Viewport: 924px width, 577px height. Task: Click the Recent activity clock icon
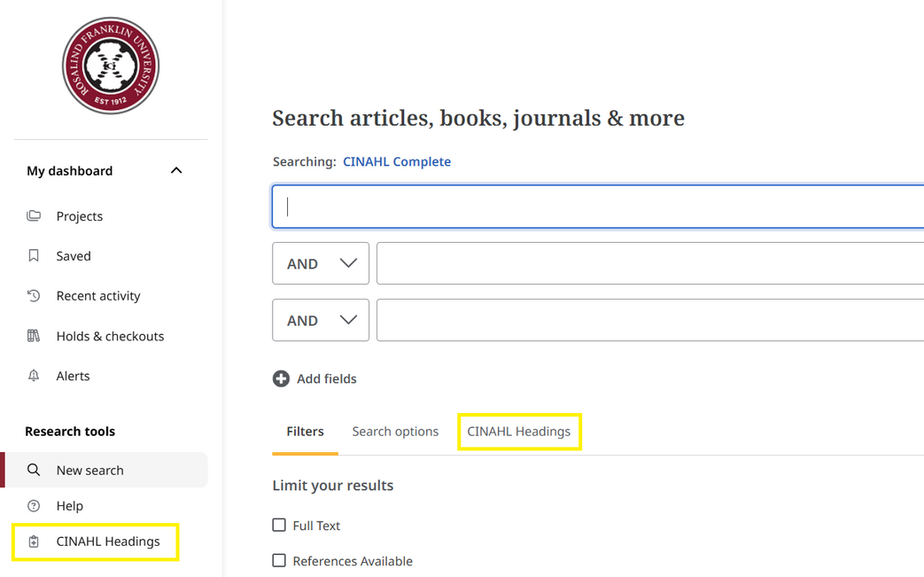[x=34, y=296]
